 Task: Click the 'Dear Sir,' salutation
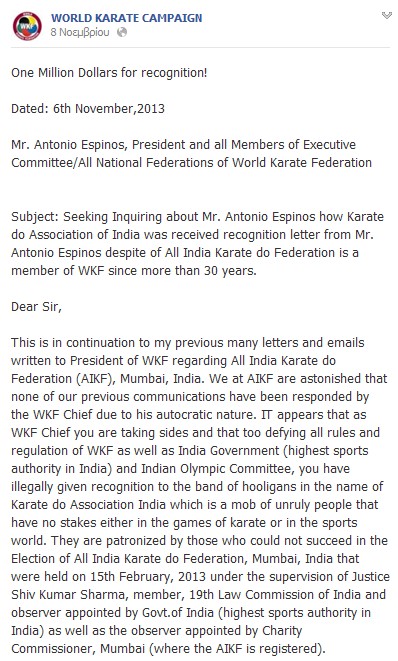36,307
